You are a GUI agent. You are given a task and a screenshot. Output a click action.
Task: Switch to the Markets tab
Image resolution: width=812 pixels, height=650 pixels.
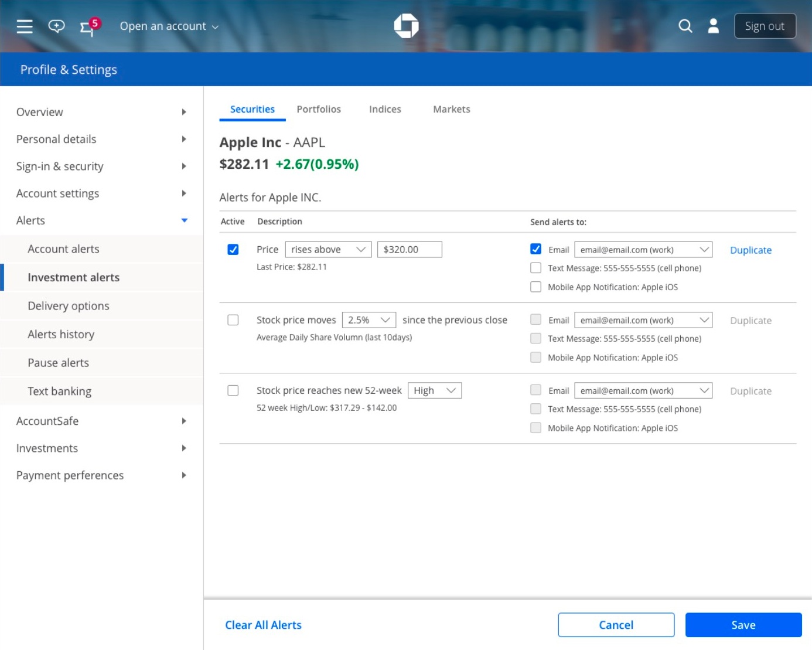tap(452, 109)
